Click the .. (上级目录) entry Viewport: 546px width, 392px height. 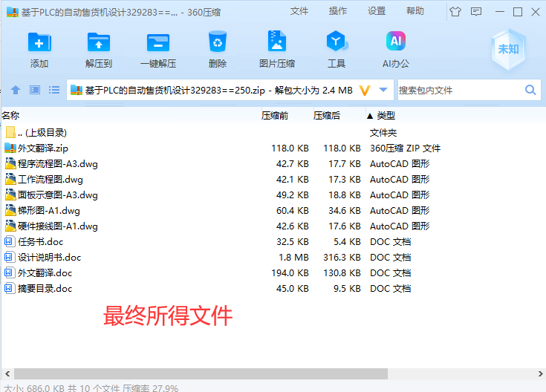coord(42,133)
